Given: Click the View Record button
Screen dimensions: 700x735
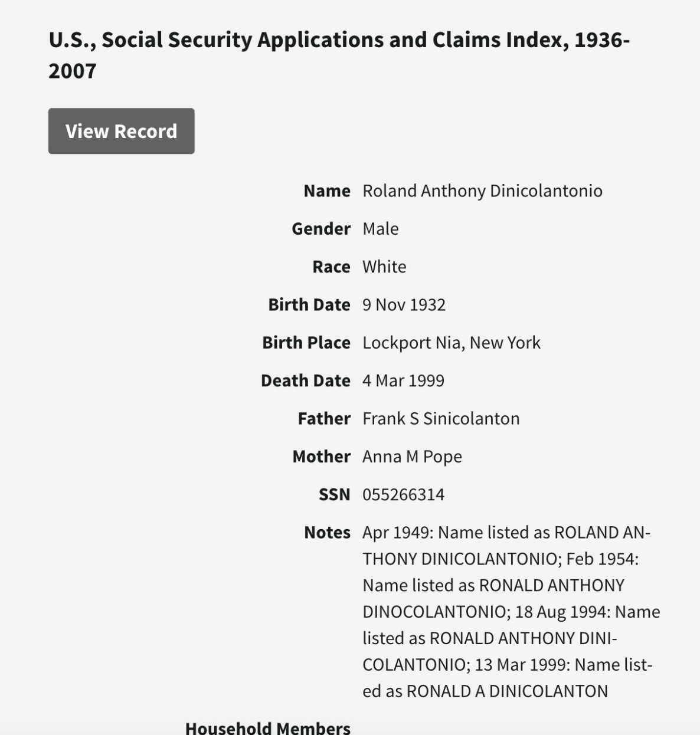Looking at the screenshot, I should 121,131.
